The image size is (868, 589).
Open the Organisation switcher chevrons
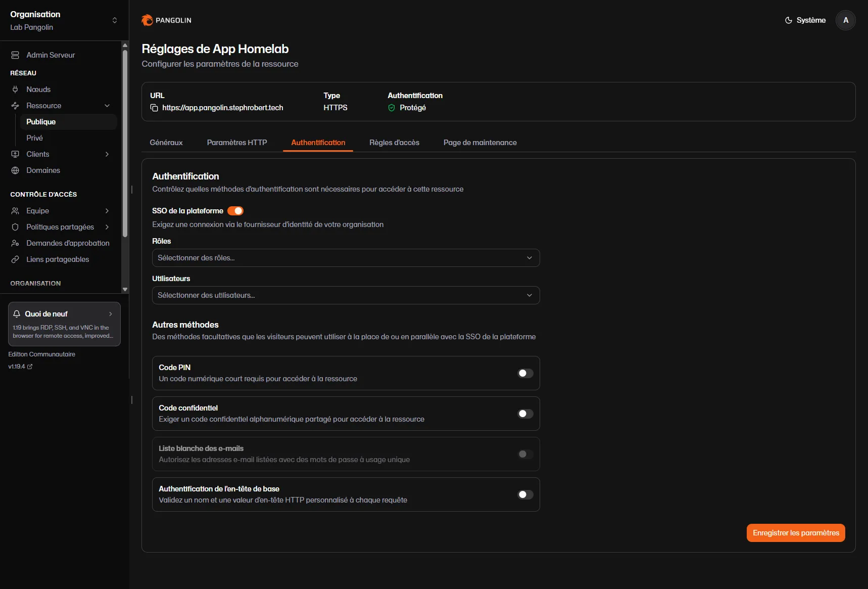click(x=115, y=20)
